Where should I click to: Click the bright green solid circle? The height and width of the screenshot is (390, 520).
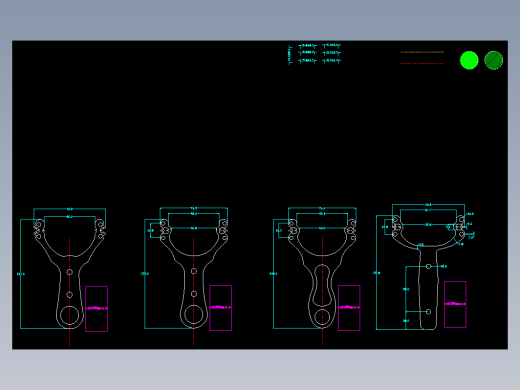[469, 60]
